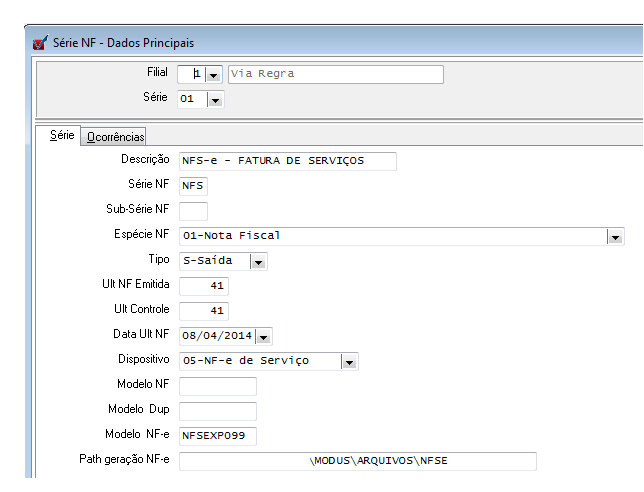
Task: Click the Série NF window title icon
Action: pyautogui.click(x=40, y=43)
